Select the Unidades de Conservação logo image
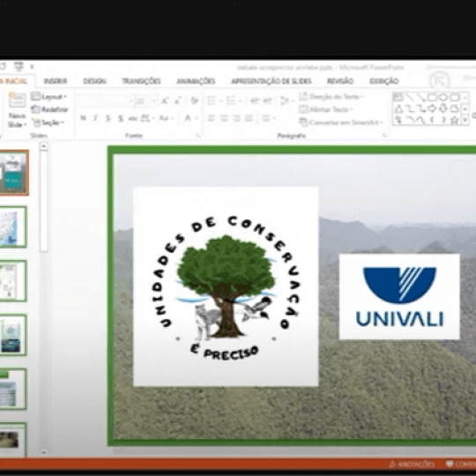The height and width of the screenshot is (476, 476). 226,286
